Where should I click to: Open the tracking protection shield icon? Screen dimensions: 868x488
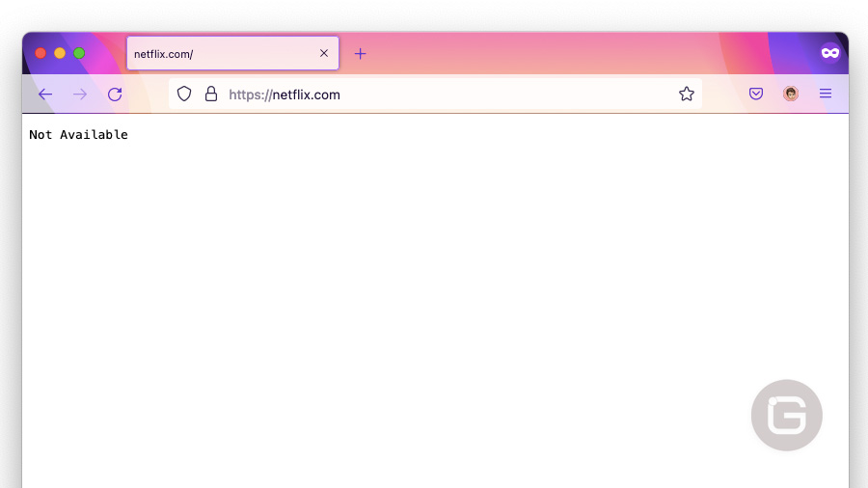coord(184,95)
